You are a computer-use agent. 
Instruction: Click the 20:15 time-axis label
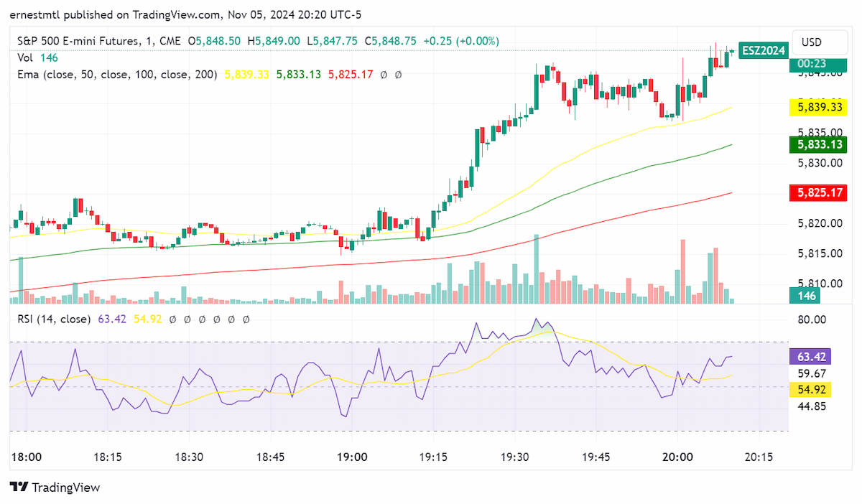click(x=758, y=457)
